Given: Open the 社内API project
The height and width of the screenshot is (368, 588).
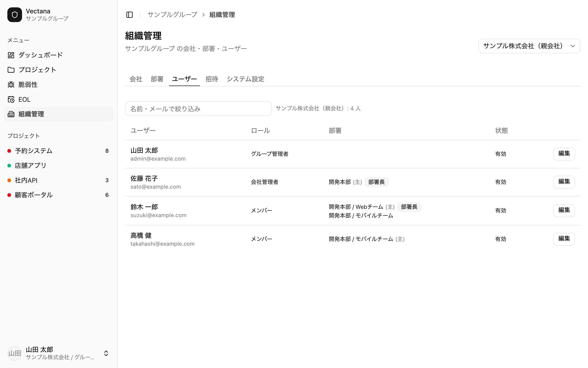Looking at the screenshot, I should tap(59, 180).
